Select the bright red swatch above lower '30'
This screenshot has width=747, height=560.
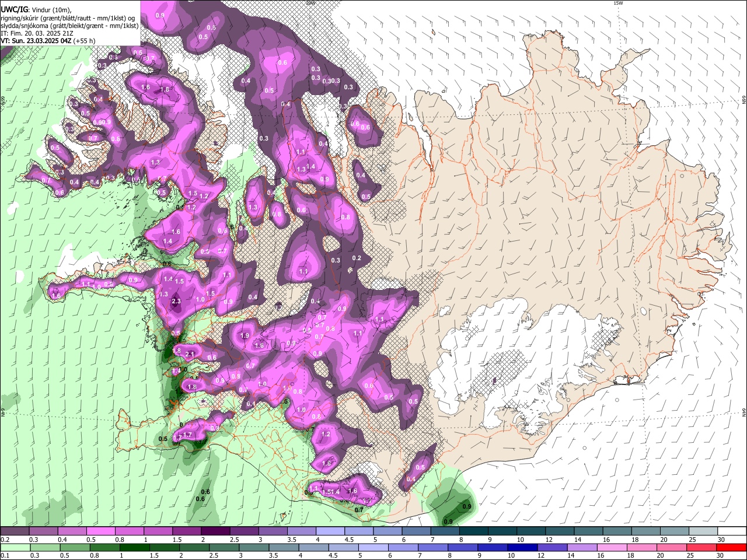click(732, 547)
